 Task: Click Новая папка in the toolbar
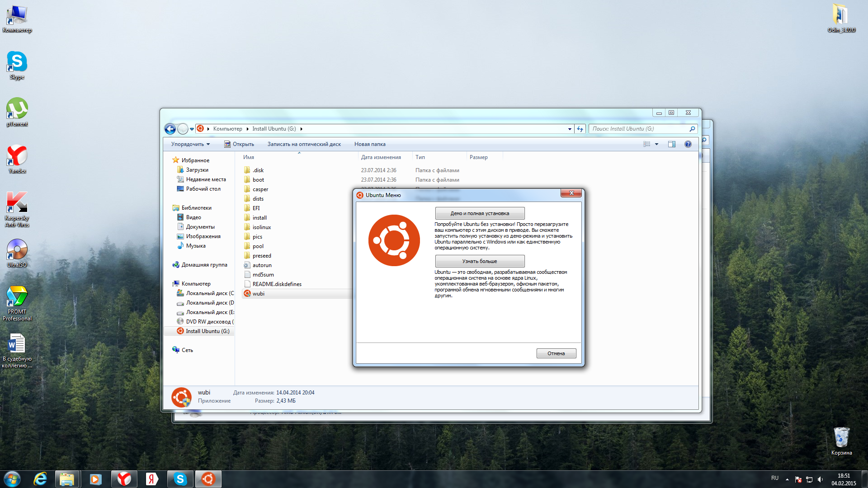pos(370,144)
